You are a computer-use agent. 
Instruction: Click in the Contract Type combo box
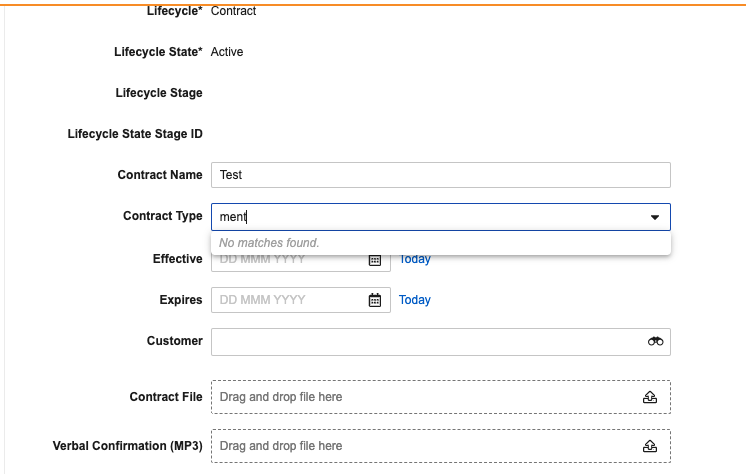[441, 217]
